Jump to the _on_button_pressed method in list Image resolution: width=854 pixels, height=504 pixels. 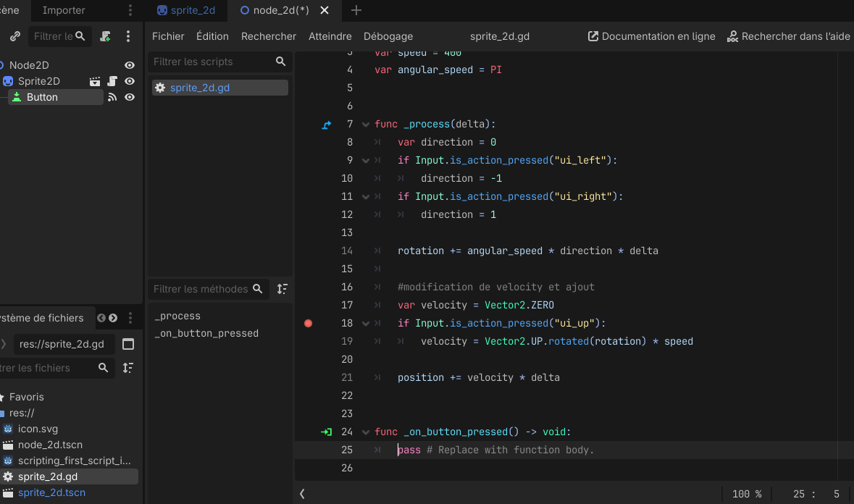pyautogui.click(x=206, y=333)
